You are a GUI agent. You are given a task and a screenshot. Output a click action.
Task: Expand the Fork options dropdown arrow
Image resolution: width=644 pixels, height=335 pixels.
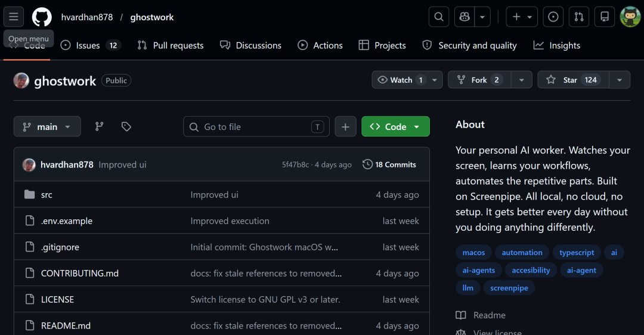click(x=522, y=80)
